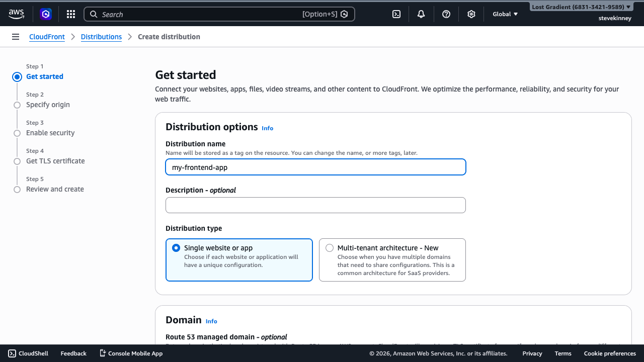The width and height of the screenshot is (644, 362).
Task: Click the stevekinney username text
Action: 615,18
